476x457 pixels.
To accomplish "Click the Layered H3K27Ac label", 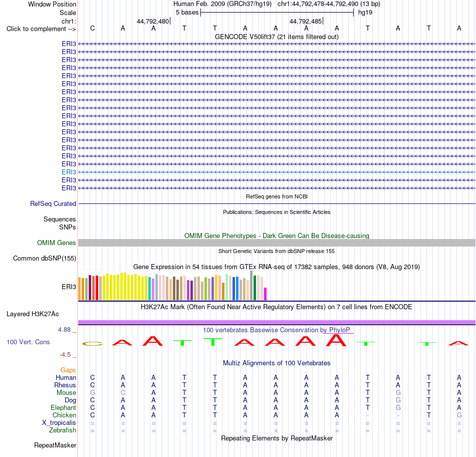I will pos(33,314).
